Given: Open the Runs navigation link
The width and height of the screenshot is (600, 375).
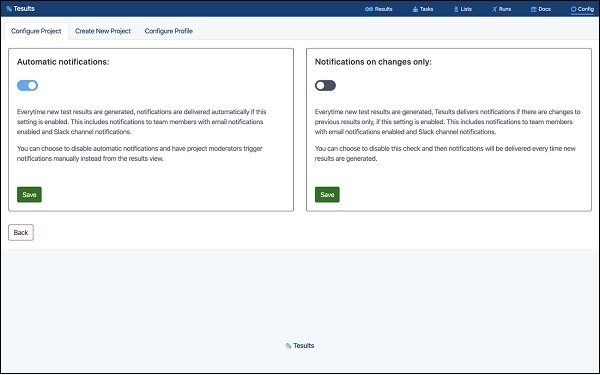Looking at the screenshot, I should click(x=505, y=9).
